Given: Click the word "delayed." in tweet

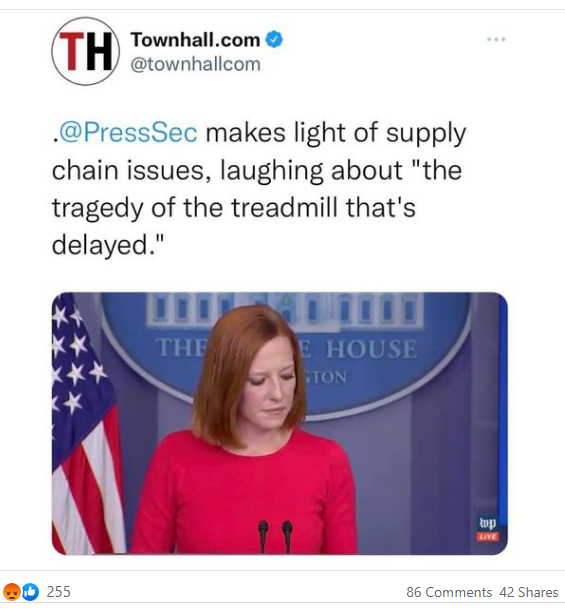Looking at the screenshot, I should (107, 245).
